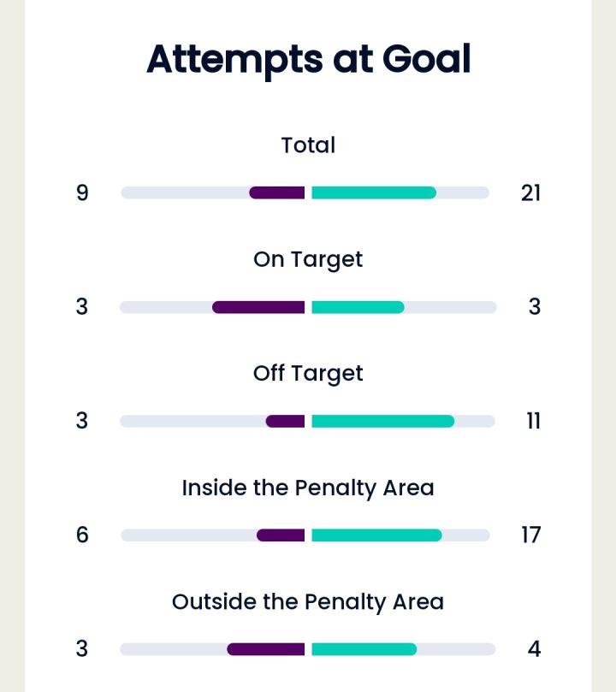Viewport: 616px width, 692px height.
Task: Click the purple Inside the Penalty Area bar
Action: point(281,535)
